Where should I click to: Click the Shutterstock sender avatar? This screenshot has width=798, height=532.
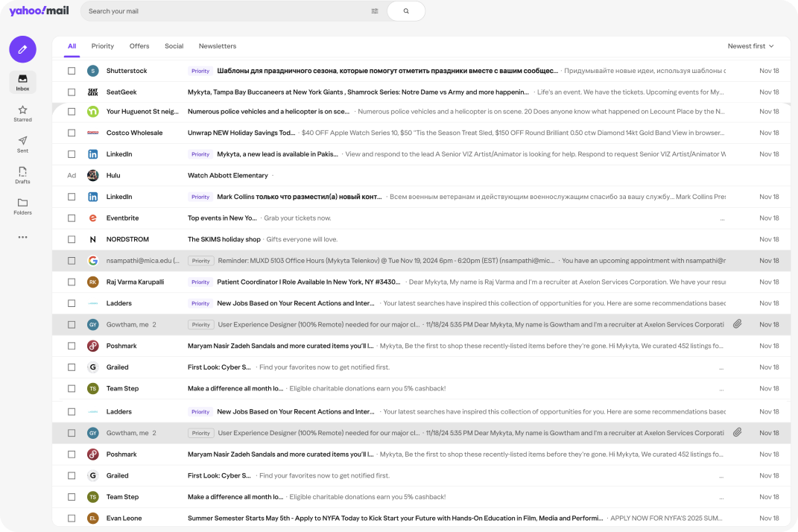92,71
